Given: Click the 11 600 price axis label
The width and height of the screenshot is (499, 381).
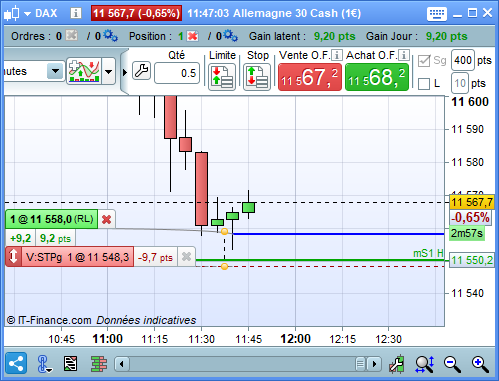Looking at the screenshot, I should pyautogui.click(x=470, y=102).
